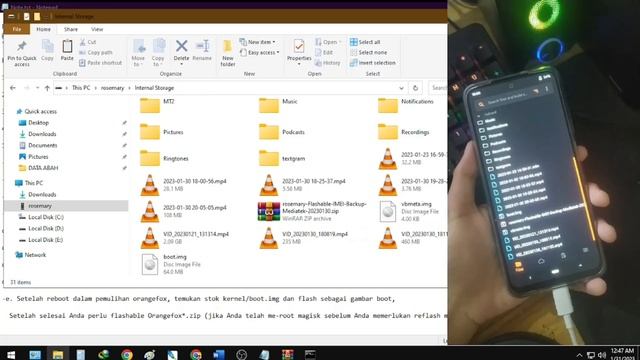Click Invert selection in the ribbon

coord(373,63)
